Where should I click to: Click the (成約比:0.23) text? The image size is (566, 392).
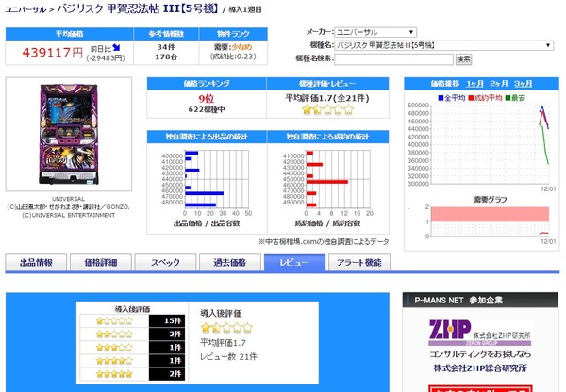click(233, 57)
